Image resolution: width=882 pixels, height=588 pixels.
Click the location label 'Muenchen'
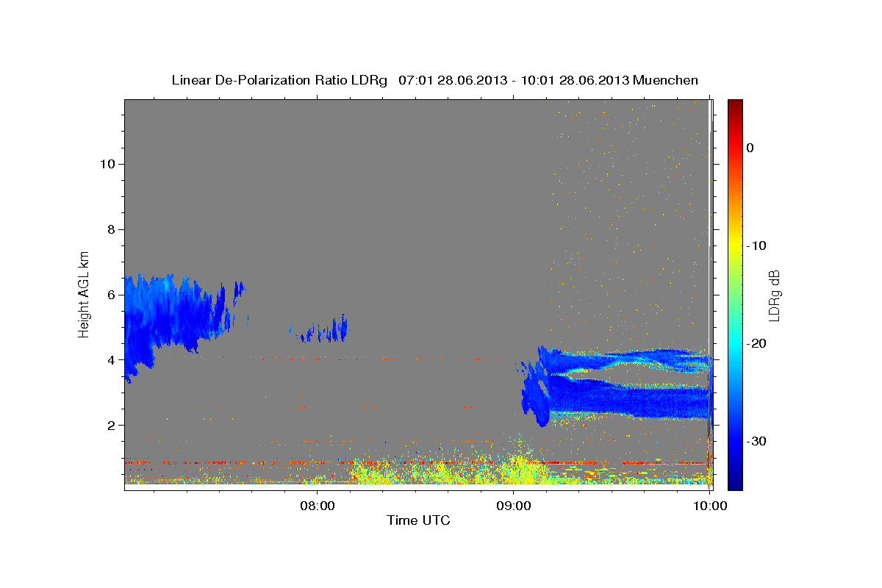pyautogui.click(x=666, y=80)
